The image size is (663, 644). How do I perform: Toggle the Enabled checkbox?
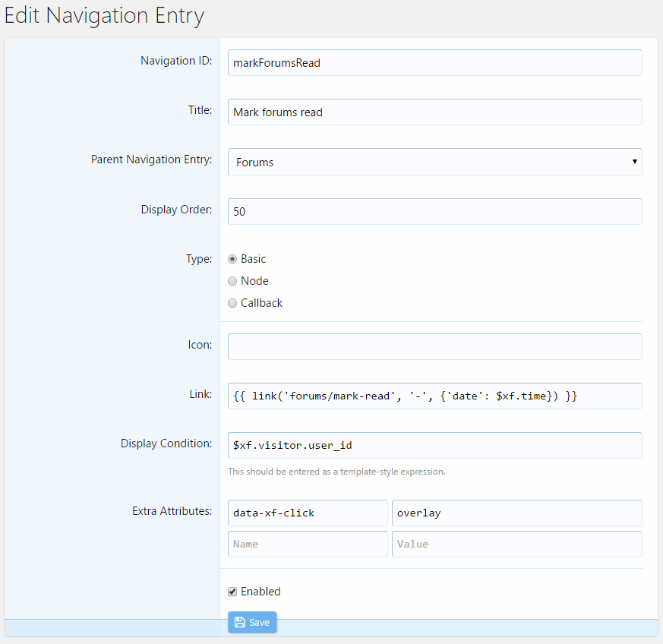tap(232, 592)
